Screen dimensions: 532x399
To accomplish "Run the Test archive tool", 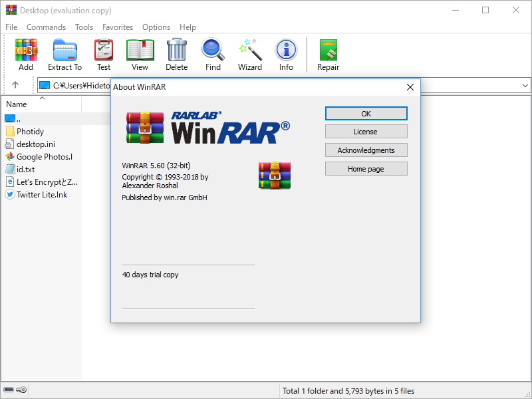I will tap(103, 53).
